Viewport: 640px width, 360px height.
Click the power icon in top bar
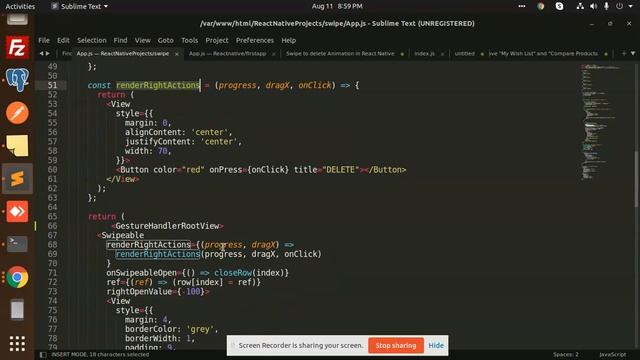tap(620, 6)
